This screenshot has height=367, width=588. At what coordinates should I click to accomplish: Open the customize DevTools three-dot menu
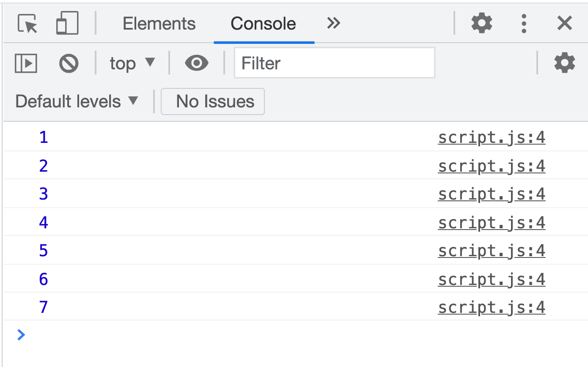[523, 23]
